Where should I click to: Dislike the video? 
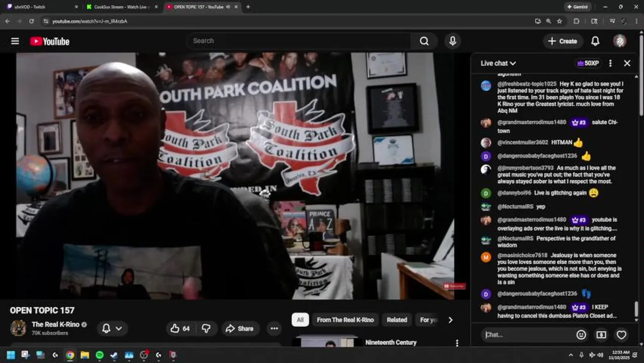[x=206, y=328]
